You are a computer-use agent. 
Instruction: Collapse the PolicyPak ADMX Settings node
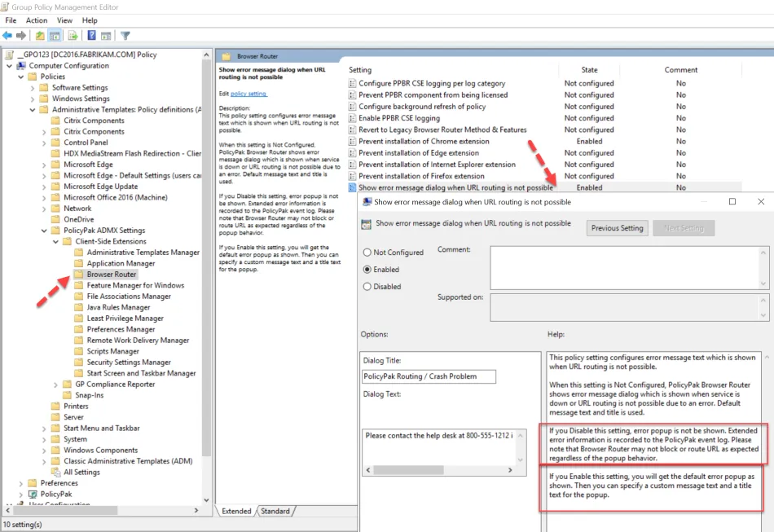pyautogui.click(x=44, y=231)
